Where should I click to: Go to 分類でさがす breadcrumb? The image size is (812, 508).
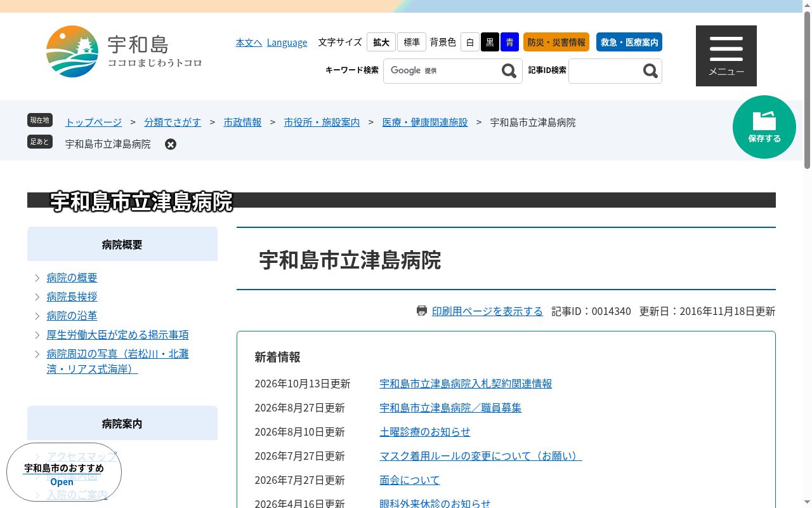point(173,122)
